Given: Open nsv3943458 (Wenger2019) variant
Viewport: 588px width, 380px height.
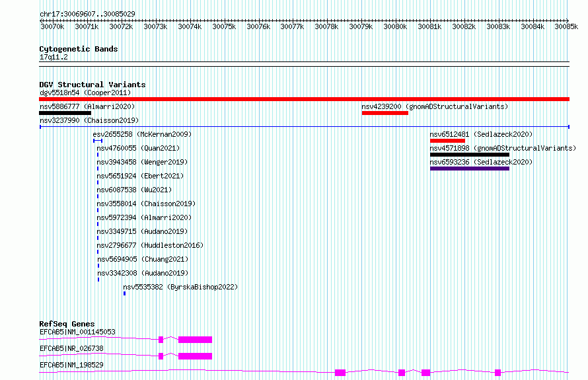Looking at the screenshot, I should (142, 162).
